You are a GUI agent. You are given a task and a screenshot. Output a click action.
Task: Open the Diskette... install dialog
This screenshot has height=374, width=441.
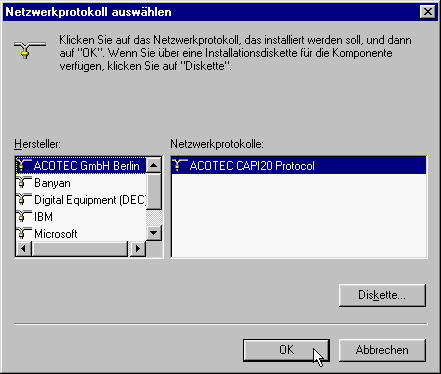tap(382, 295)
